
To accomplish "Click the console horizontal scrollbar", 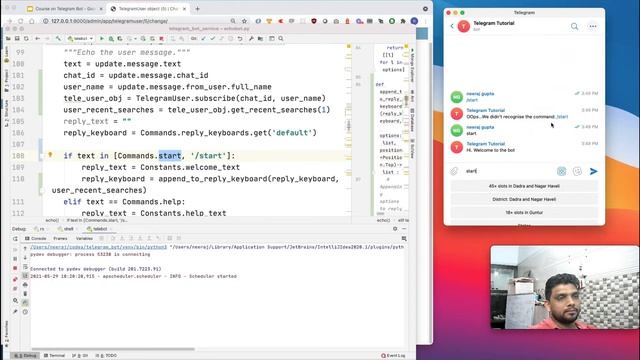I will (113, 349).
